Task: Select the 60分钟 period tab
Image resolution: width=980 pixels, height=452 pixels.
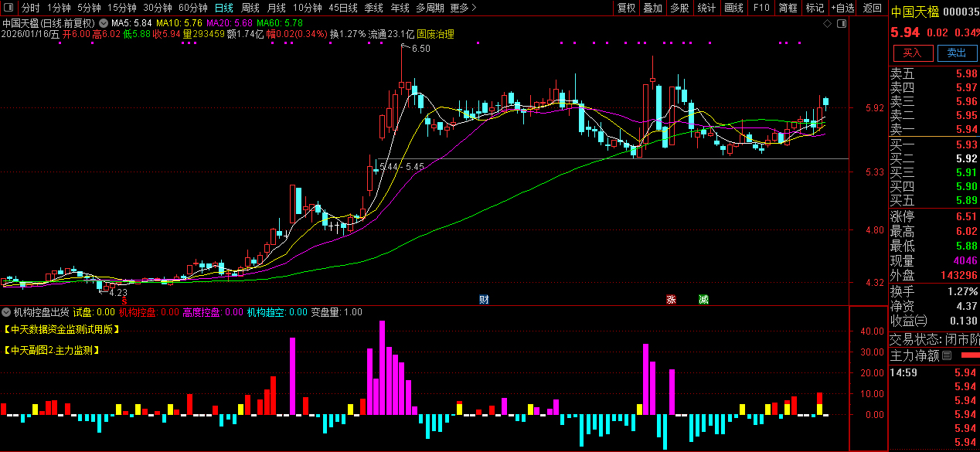Action: tap(192, 8)
